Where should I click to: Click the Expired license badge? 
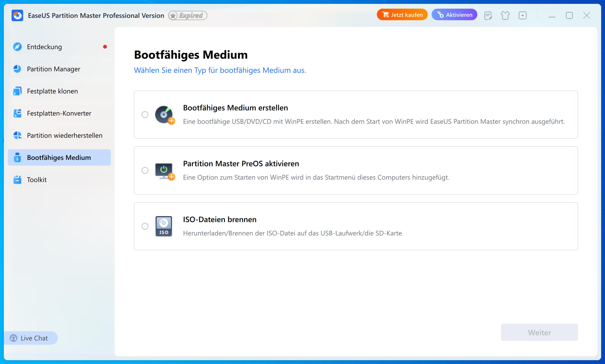point(188,15)
